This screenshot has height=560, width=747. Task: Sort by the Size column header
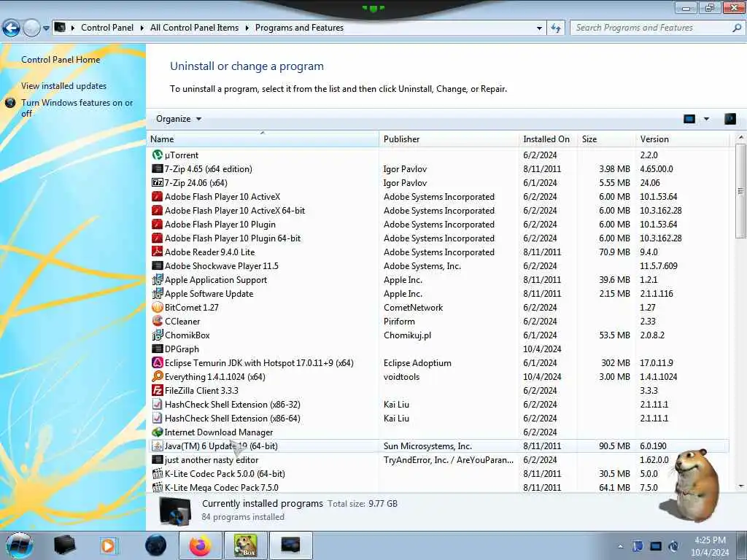click(606, 139)
